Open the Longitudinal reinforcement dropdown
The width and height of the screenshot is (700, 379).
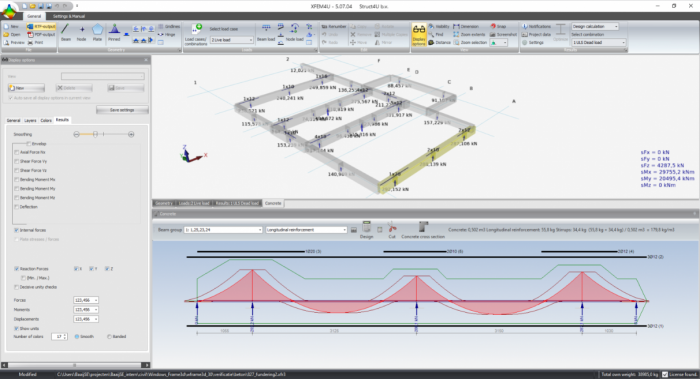[306, 230]
